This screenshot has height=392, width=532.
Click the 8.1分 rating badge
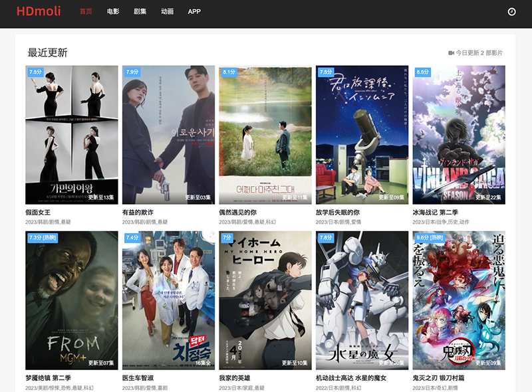click(x=229, y=72)
